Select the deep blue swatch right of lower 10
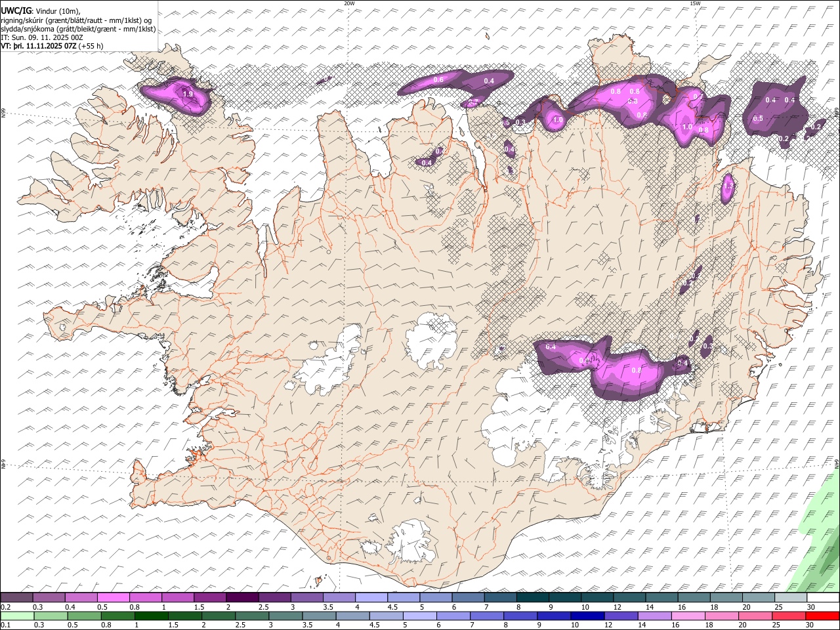840x630 pixels. (x=587, y=616)
